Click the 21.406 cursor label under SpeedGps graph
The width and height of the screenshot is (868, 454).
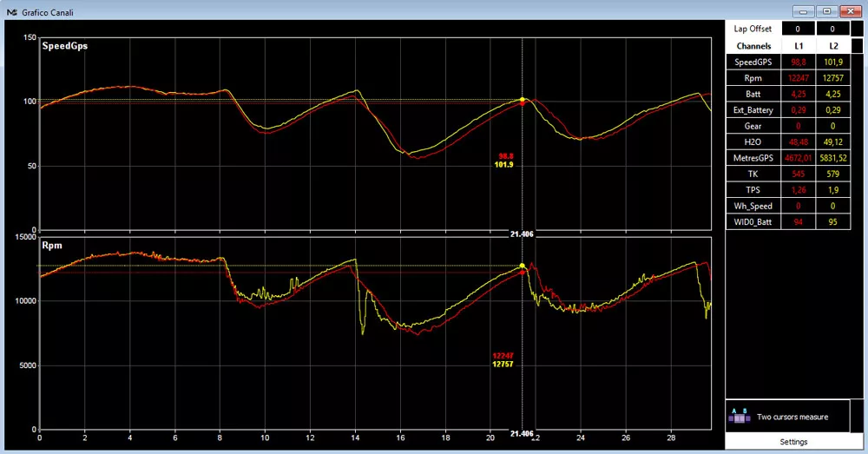tap(522, 234)
